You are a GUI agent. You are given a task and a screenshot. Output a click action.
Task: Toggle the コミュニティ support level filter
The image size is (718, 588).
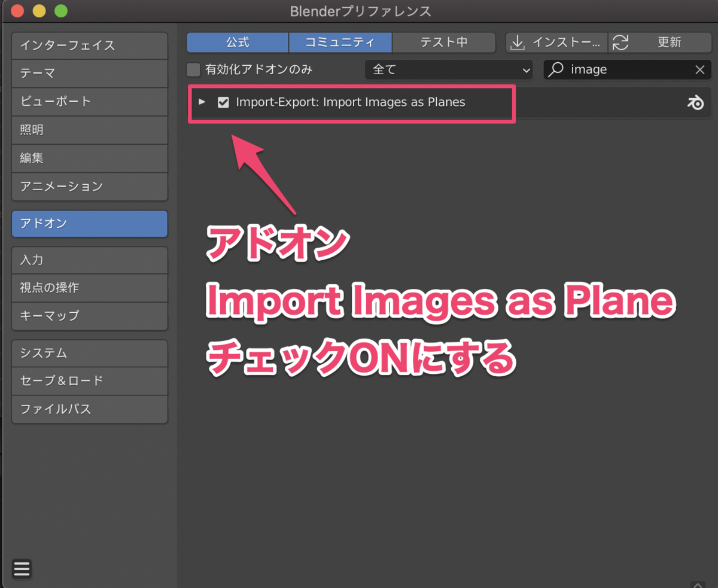[340, 42]
